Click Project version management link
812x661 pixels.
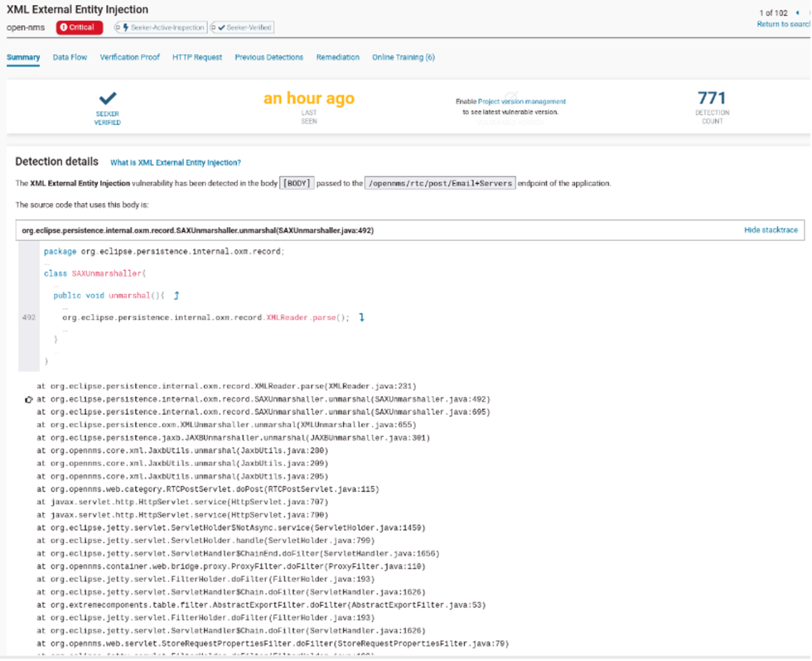point(521,101)
